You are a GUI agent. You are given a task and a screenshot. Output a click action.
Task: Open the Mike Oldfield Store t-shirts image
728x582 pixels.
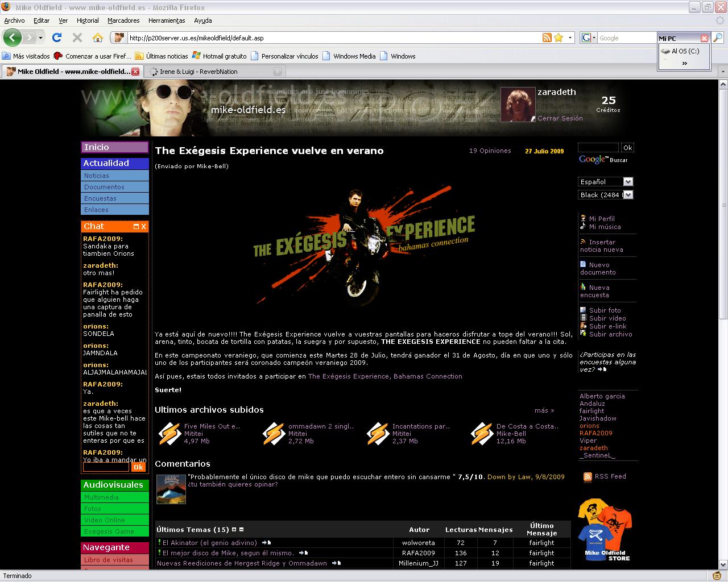click(606, 530)
